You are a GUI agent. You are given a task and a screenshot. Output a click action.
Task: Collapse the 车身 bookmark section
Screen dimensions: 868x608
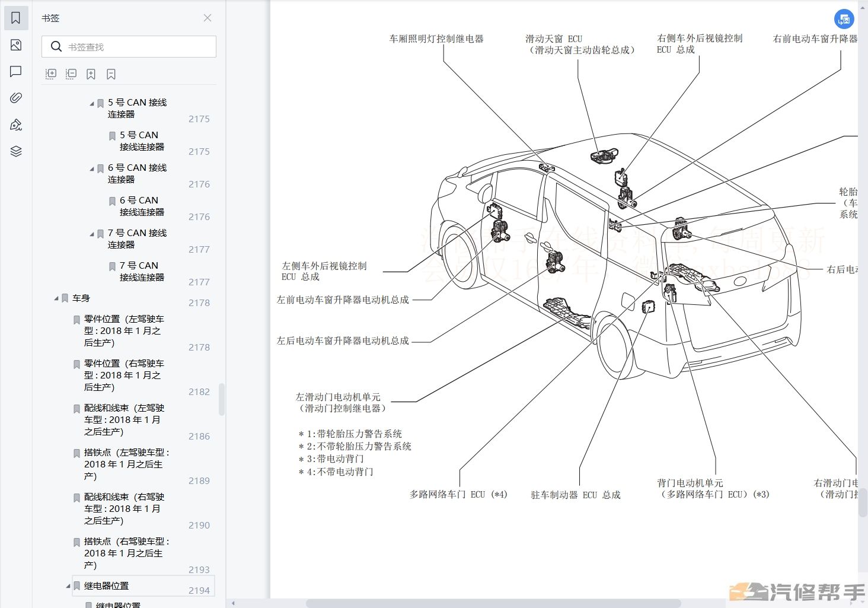(57, 298)
